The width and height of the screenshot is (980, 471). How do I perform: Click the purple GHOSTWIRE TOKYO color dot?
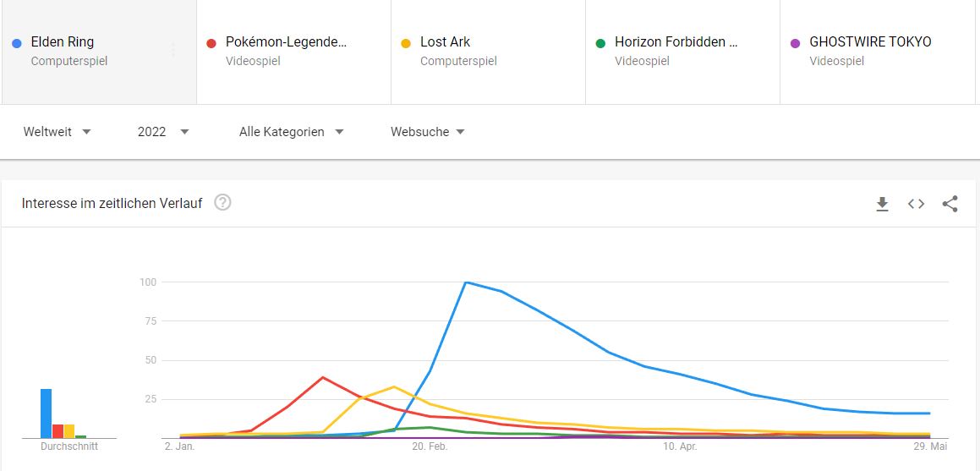coord(795,43)
